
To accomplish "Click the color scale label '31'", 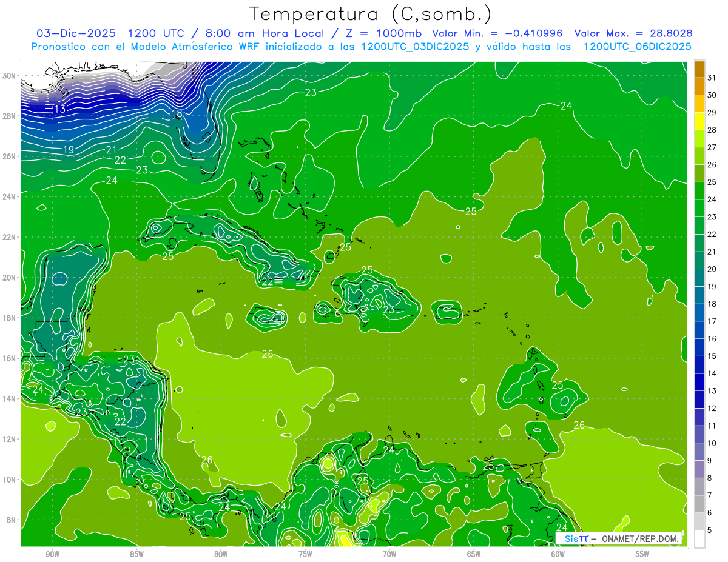I will click(712, 77).
